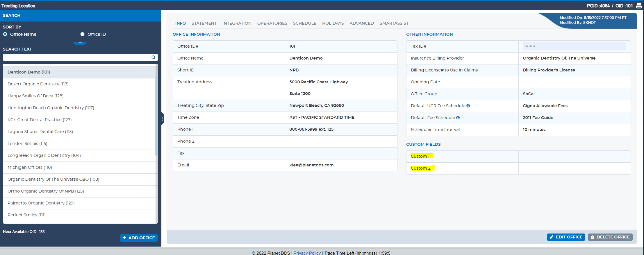Image resolution: width=644 pixels, height=255 pixels.
Task: Click the PST - PACIFIC STANDARD TIME value
Action: [x=322, y=117]
